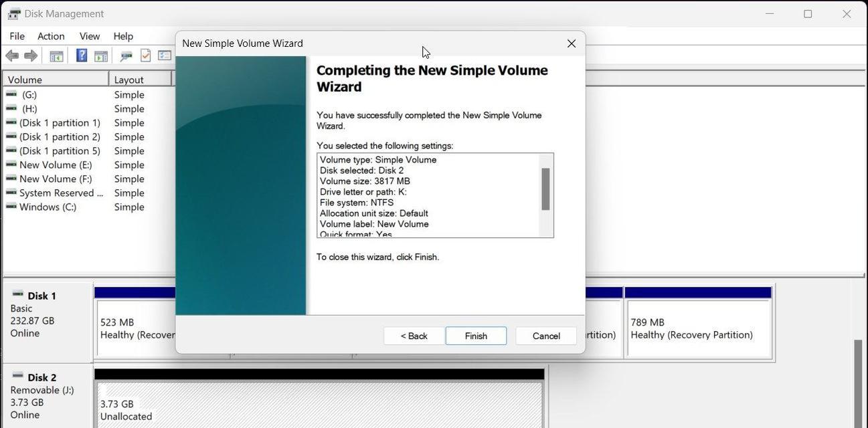868x428 pixels.
Task: Click the Show/Hide Action Pane icon
Action: [x=101, y=56]
